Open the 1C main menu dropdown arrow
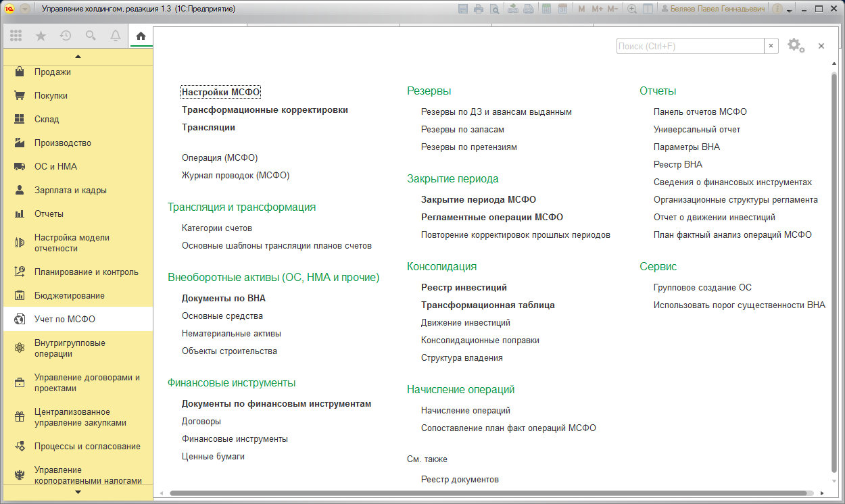This screenshot has height=504, width=845. pos(25,9)
